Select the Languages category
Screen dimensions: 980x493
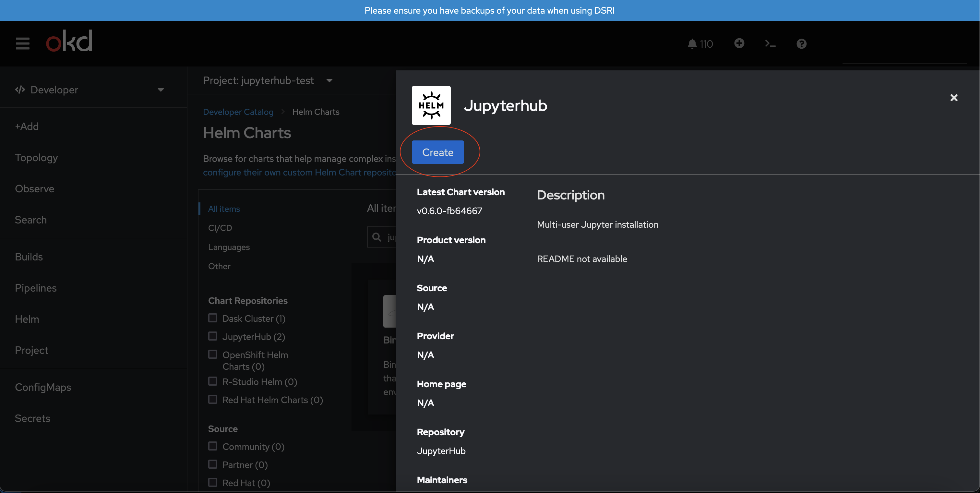[229, 247]
